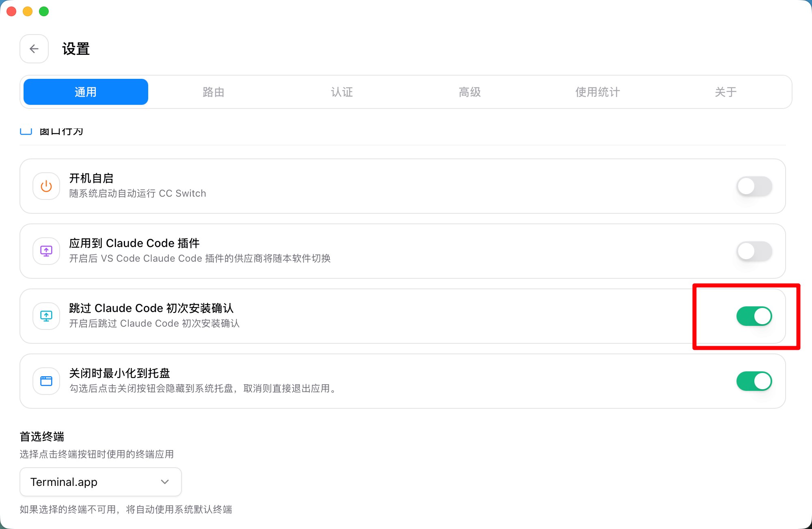
Task: Click 勾选后点击关闭按钮 description text
Action: (x=203, y=388)
